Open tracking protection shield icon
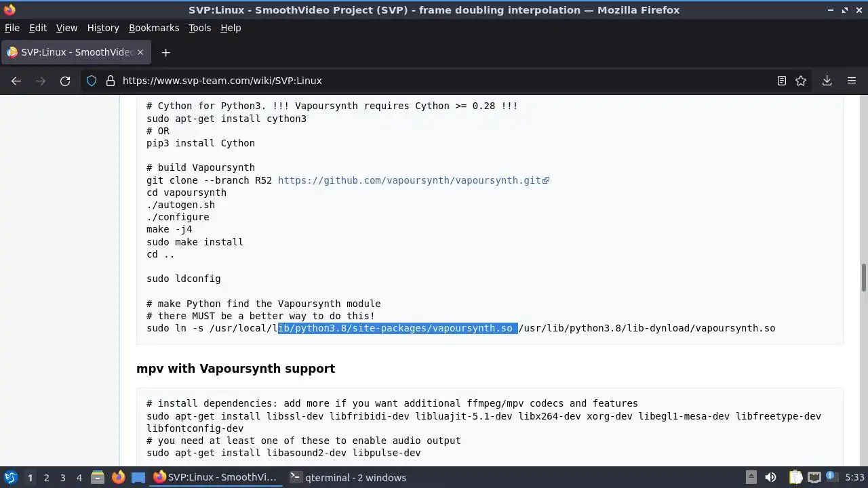The width and height of the screenshot is (868, 488). [x=92, y=81]
